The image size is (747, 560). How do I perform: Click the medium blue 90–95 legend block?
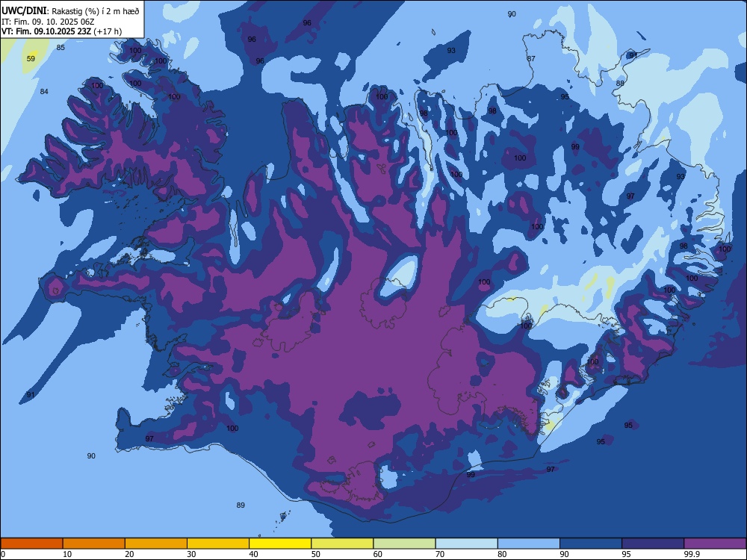591,544
